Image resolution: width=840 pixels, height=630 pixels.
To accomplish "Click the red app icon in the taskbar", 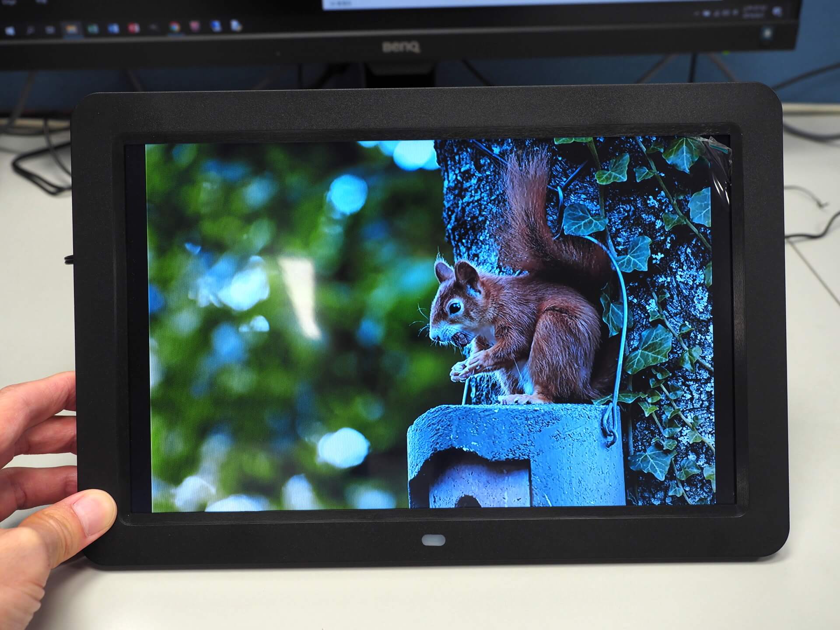I will (x=133, y=28).
